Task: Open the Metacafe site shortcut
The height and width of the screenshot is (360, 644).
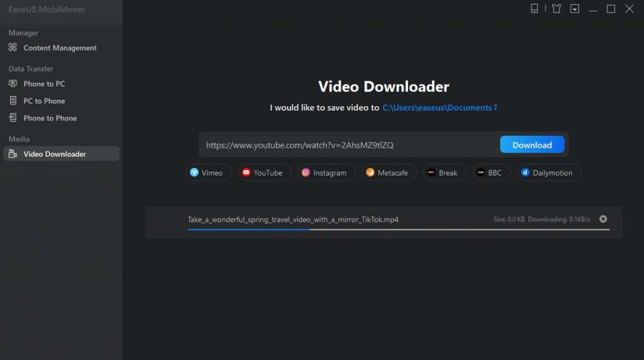Action: 390,172
